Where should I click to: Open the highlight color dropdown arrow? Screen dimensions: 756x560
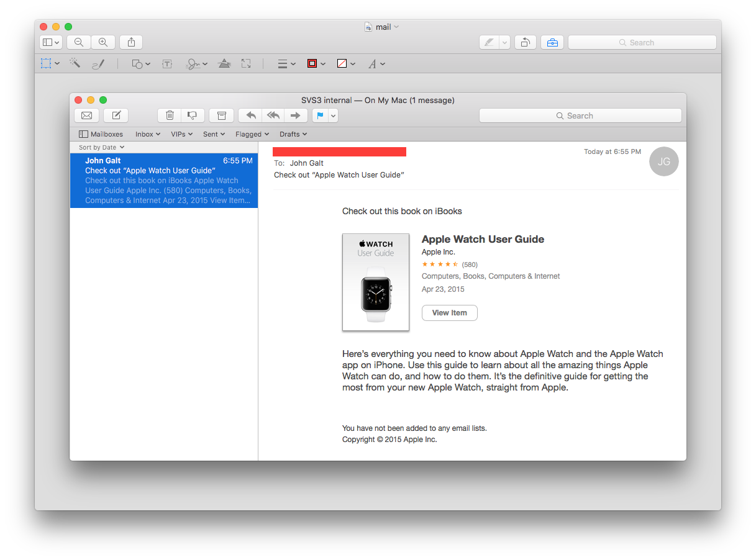pyautogui.click(x=505, y=42)
